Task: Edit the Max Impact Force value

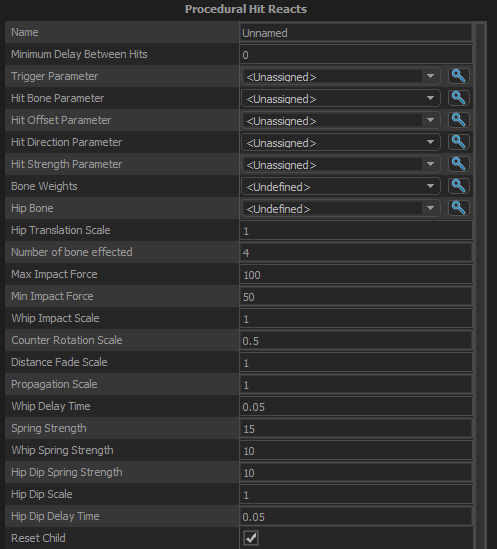Action: 356,274
